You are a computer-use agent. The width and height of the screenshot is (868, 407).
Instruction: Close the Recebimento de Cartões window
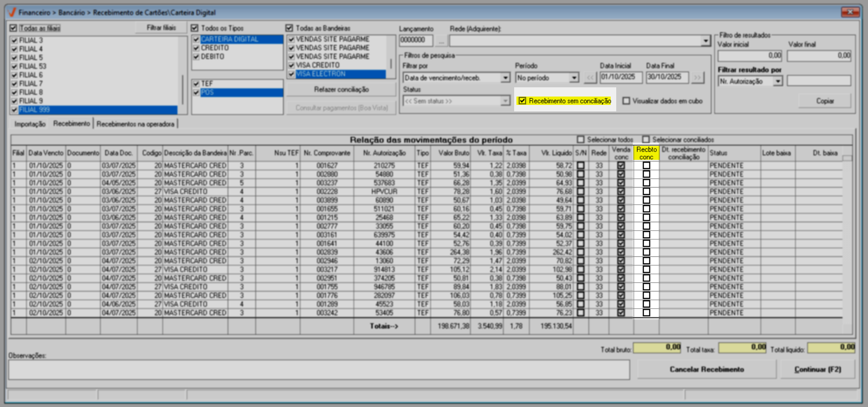click(x=850, y=12)
